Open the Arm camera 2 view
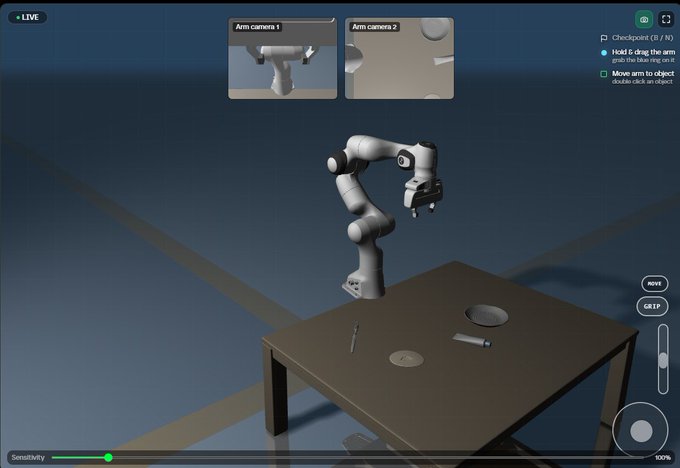The height and width of the screenshot is (468, 680). pyautogui.click(x=399, y=58)
